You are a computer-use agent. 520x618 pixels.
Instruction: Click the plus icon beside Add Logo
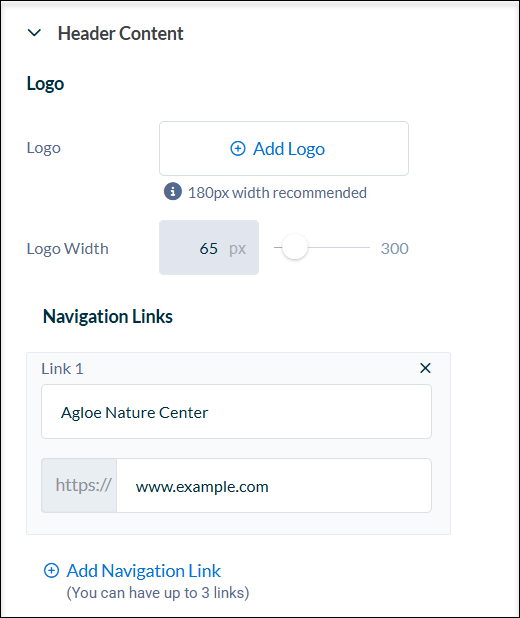tap(238, 149)
